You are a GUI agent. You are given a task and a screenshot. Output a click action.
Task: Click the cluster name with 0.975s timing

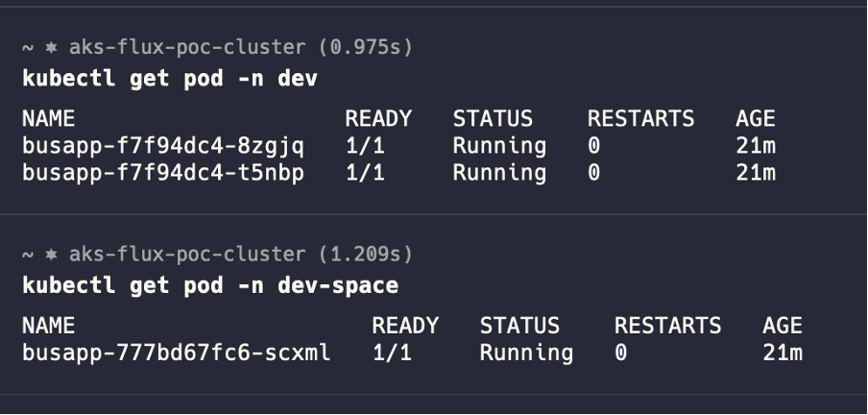pyautogui.click(x=187, y=48)
